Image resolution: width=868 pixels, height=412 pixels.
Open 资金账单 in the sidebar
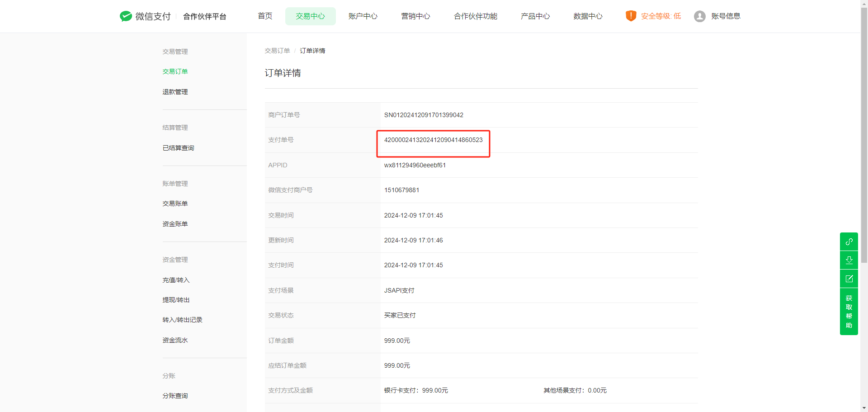point(175,224)
